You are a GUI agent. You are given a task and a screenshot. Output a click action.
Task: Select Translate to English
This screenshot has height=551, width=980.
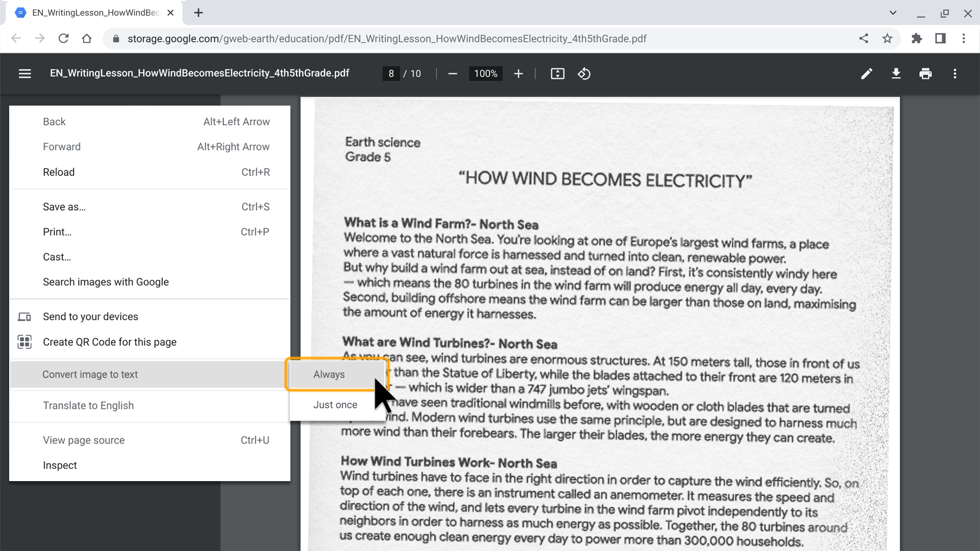88,405
